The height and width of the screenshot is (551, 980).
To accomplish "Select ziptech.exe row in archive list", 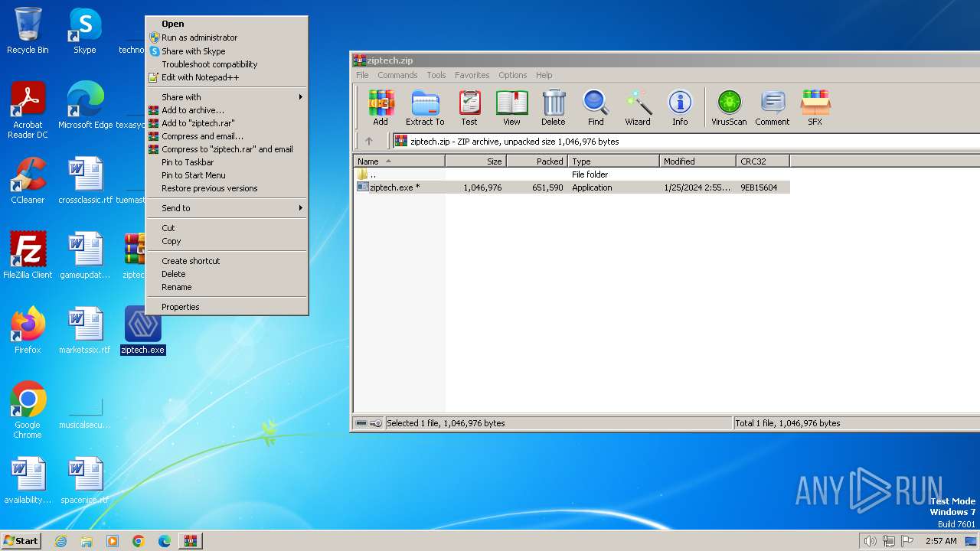I will point(573,187).
